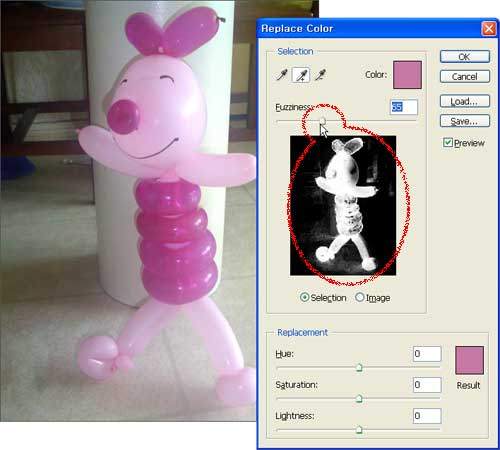This screenshot has height=450, width=500.
Task: Select the Eyedropper tool
Action: (x=282, y=75)
